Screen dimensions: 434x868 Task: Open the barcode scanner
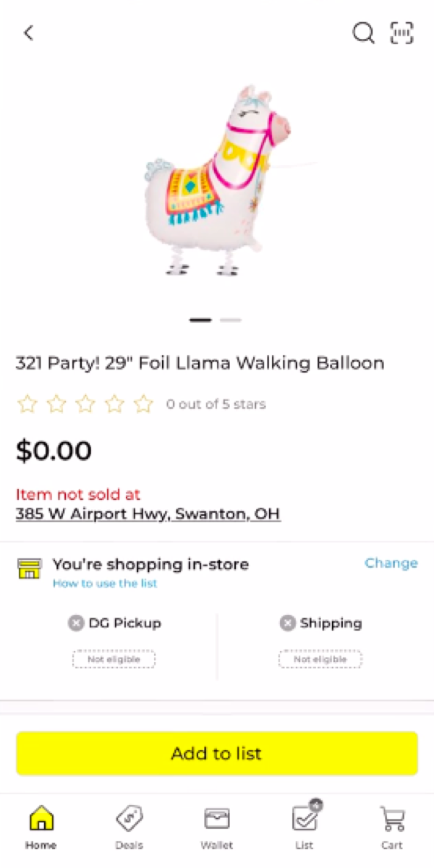(401, 33)
